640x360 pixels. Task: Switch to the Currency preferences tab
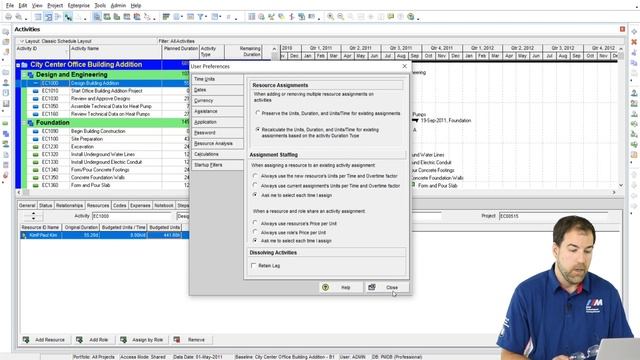(217, 100)
